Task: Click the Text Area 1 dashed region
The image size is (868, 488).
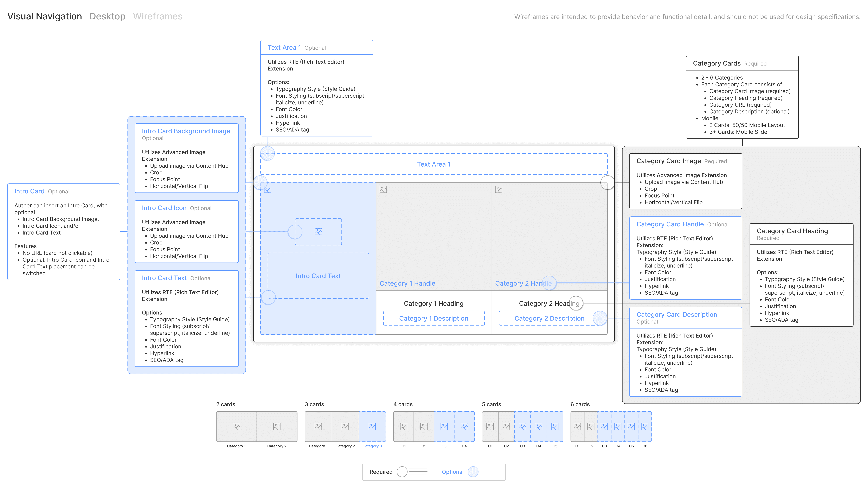Action: (434, 164)
